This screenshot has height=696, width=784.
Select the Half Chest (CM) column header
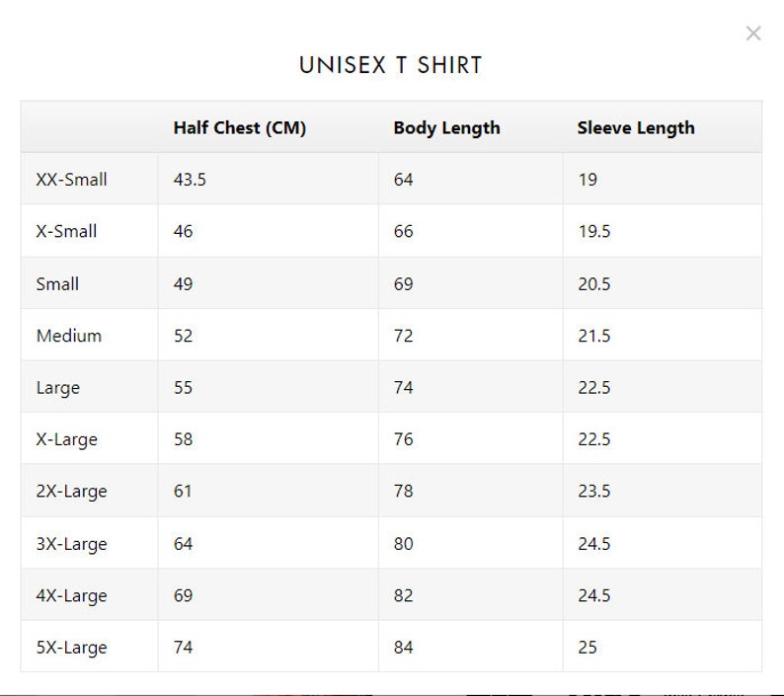tap(240, 128)
